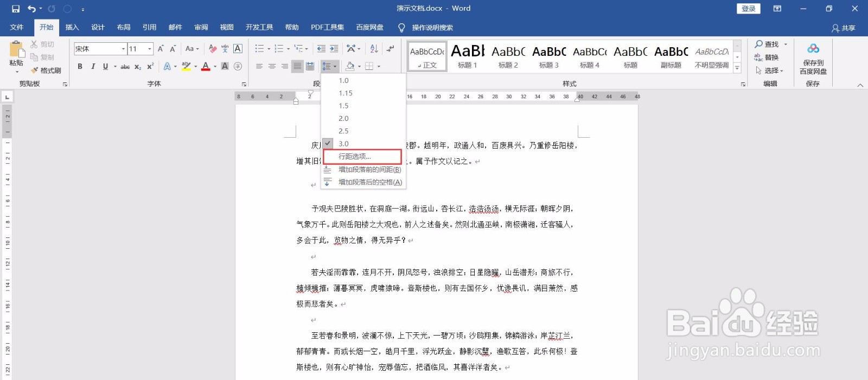Viewport: 868px width, 380px height.
Task: Click the lightbulb tell-me search icon
Action: [401, 28]
